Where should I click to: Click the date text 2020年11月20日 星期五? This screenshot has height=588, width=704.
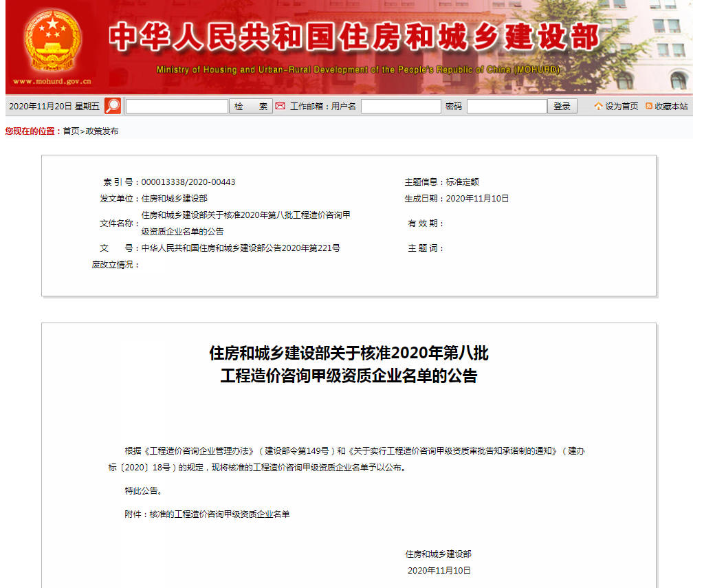click(54, 107)
